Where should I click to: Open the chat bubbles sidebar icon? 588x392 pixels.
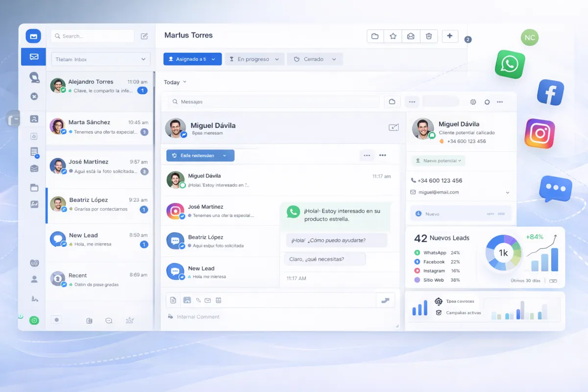[34, 77]
